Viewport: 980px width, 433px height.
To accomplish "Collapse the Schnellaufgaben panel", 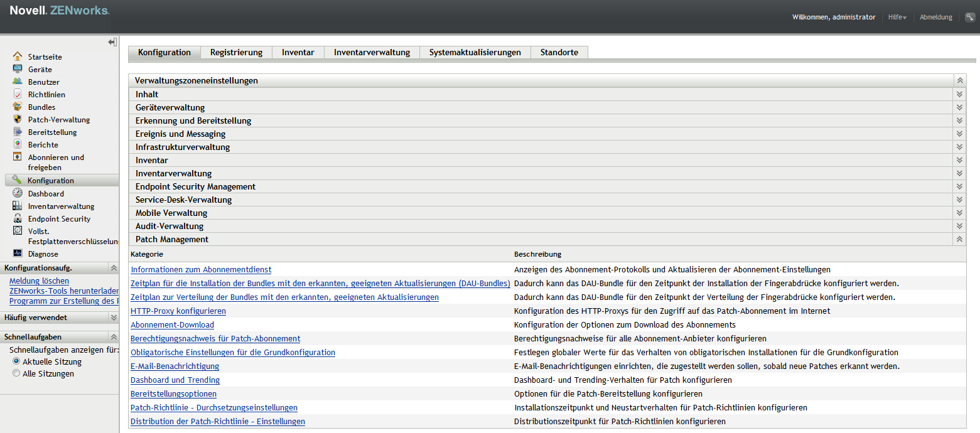I will tap(114, 337).
